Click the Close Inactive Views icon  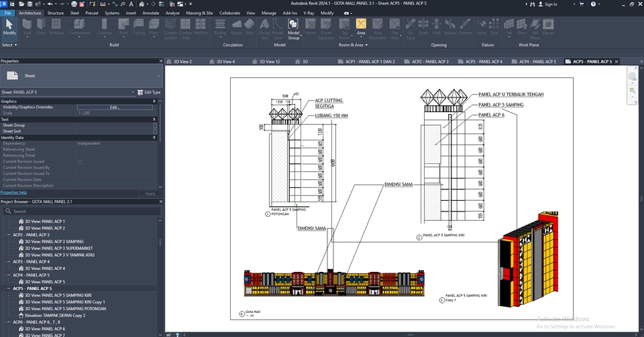172,4
